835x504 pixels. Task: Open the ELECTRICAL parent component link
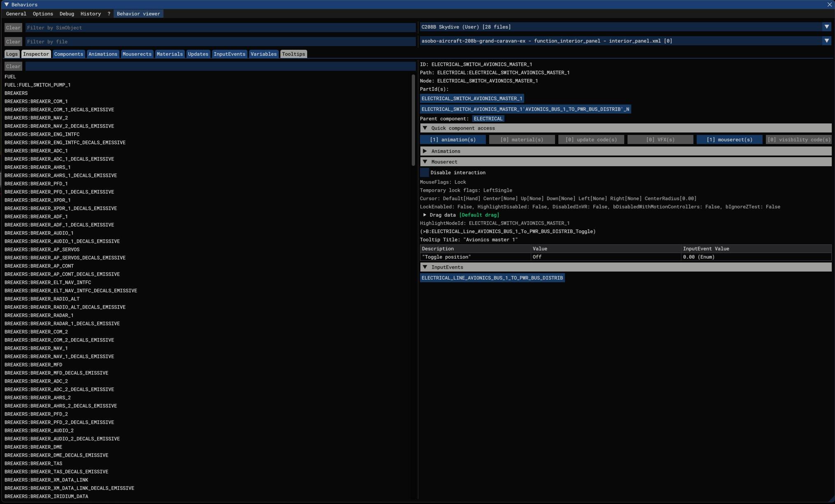[488, 119]
